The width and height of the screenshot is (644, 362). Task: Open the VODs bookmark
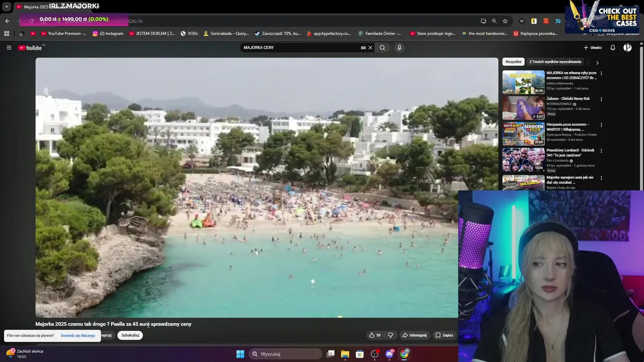click(189, 34)
